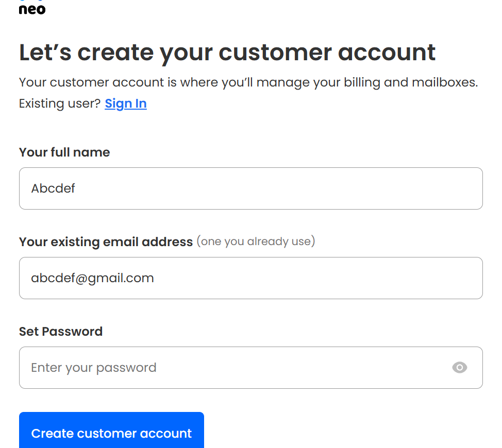This screenshot has width=502, height=448.
Task: Focus the full name input field
Action: tap(250, 188)
